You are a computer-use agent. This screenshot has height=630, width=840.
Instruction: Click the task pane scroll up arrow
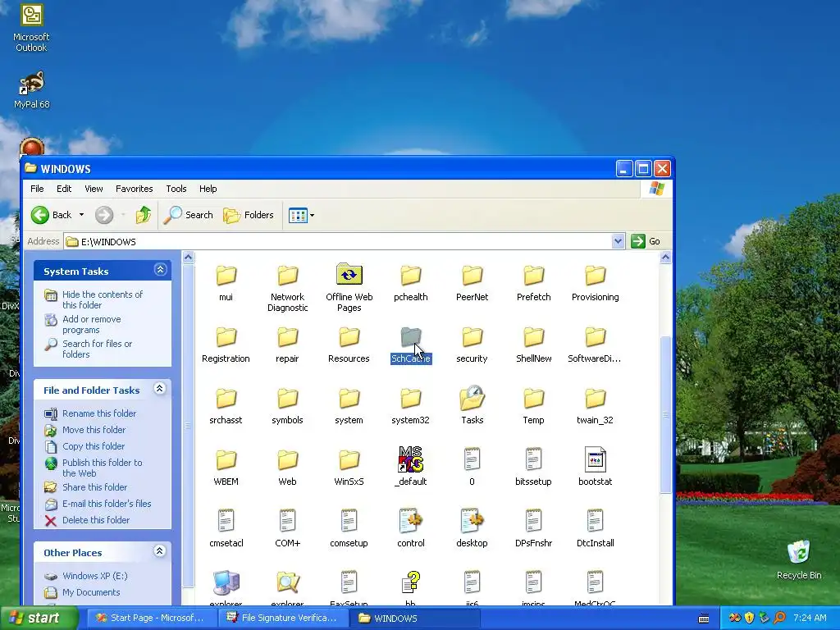click(x=188, y=258)
